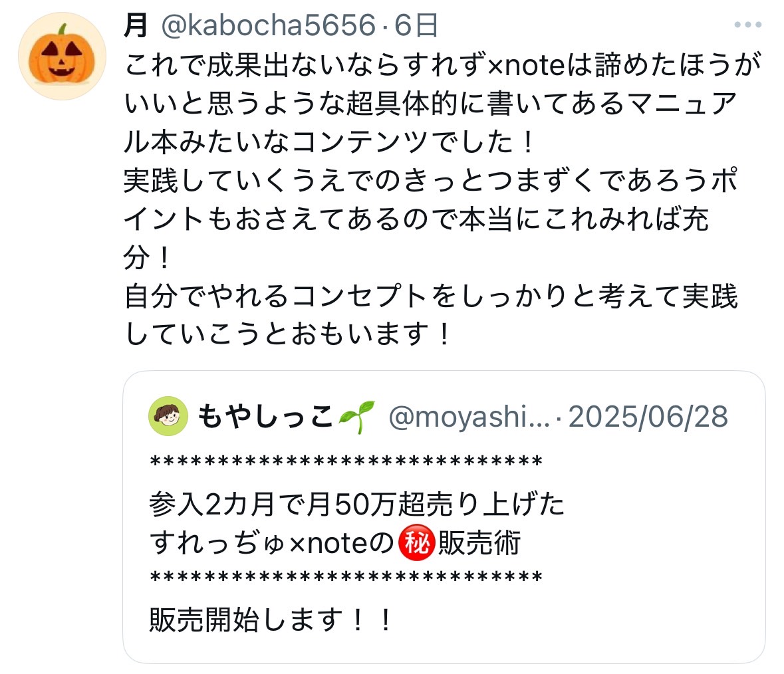The height and width of the screenshot is (674, 784).
Task: Click the upper asterisk divider in the quoted tweet
Action: pos(346,461)
